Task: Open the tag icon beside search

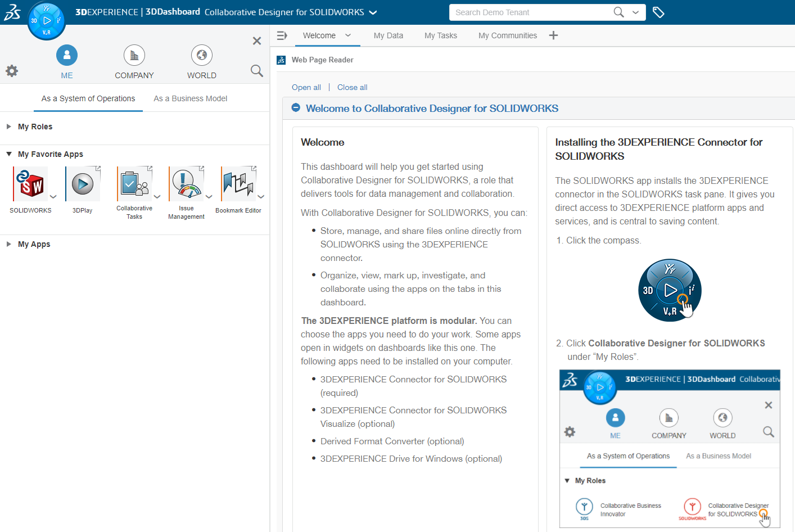Action: pos(658,12)
